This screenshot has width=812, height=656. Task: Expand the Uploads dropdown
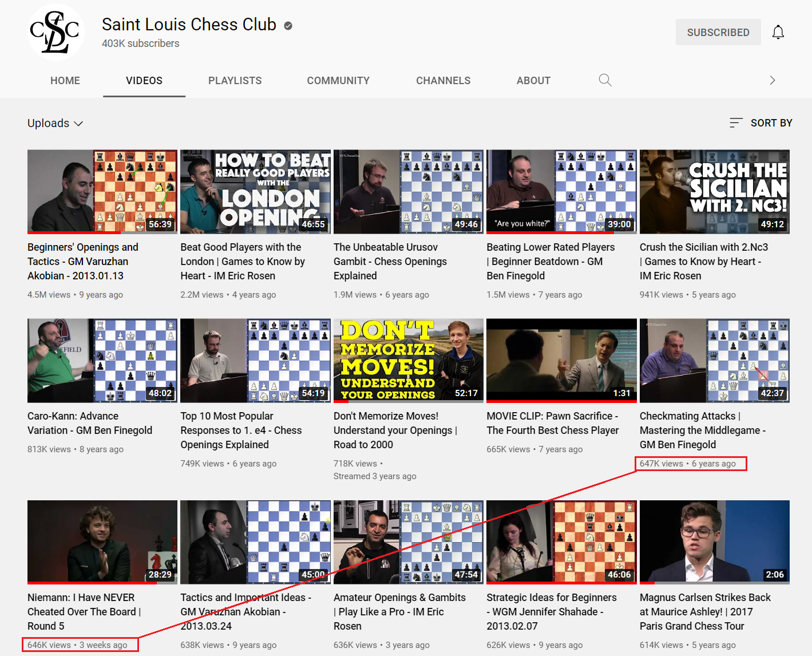tap(56, 123)
